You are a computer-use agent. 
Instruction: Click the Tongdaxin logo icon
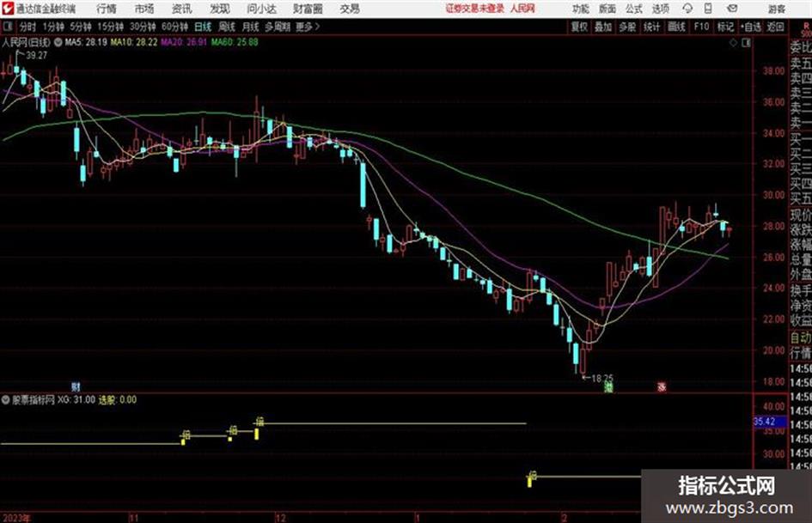point(7,9)
